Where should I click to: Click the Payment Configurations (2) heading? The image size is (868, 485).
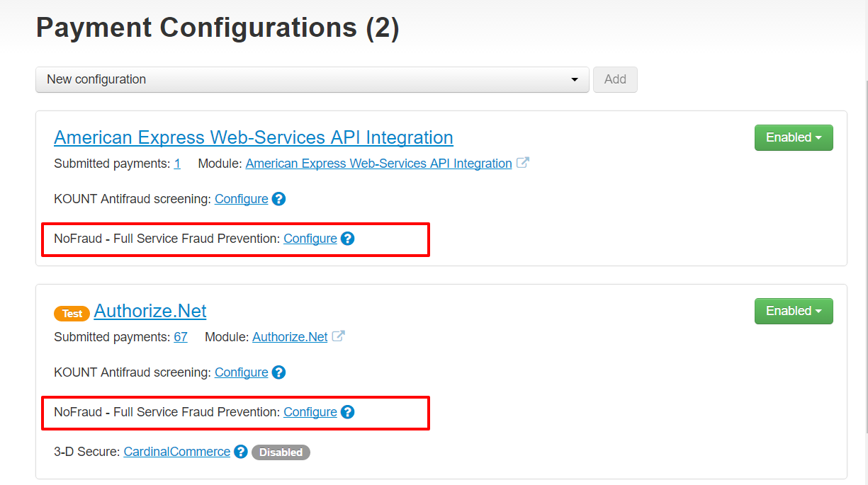pos(218,28)
